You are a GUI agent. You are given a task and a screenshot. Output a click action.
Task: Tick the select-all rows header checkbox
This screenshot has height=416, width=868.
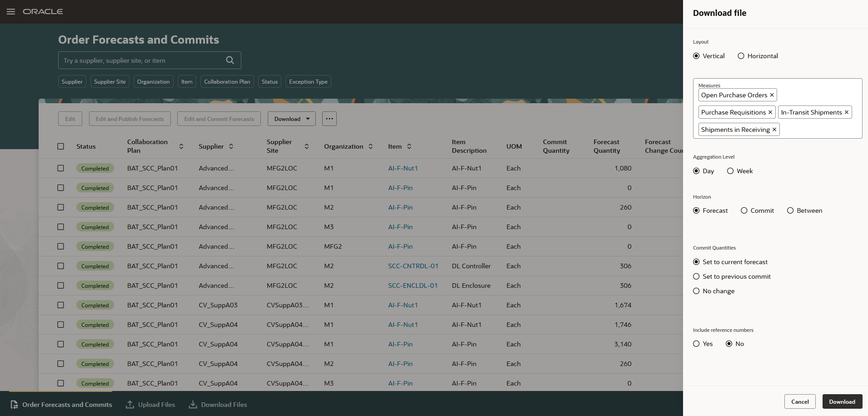click(x=61, y=146)
